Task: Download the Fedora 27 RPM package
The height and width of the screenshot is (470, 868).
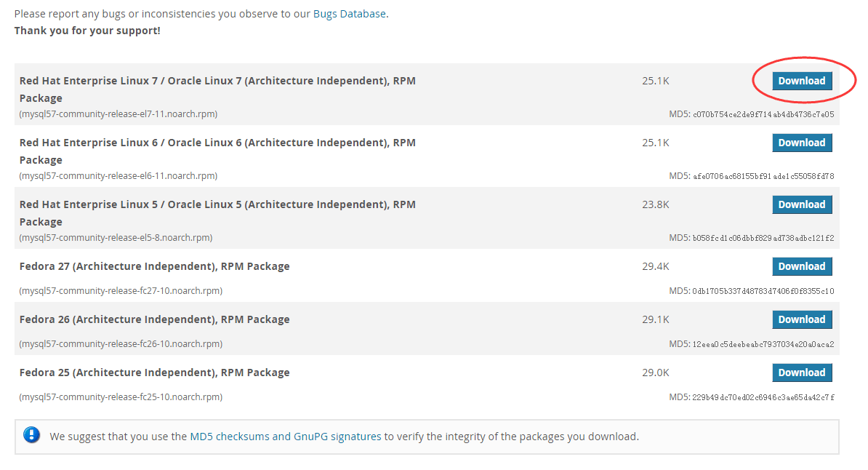Action: [802, 266]
